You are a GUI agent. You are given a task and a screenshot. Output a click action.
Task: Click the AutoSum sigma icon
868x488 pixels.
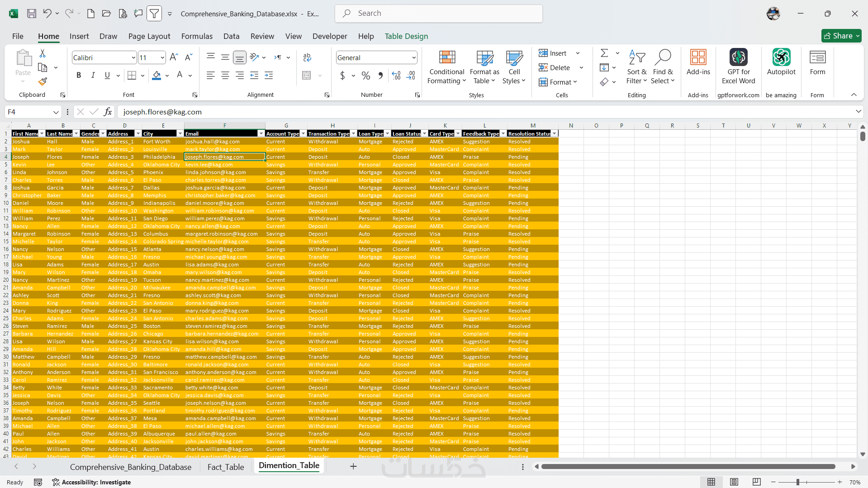604,53
